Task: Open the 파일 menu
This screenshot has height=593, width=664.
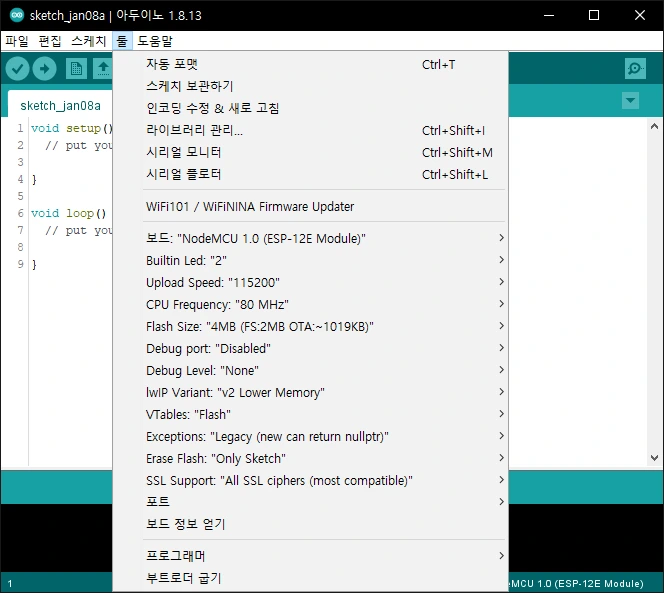Action: point(17,41)
